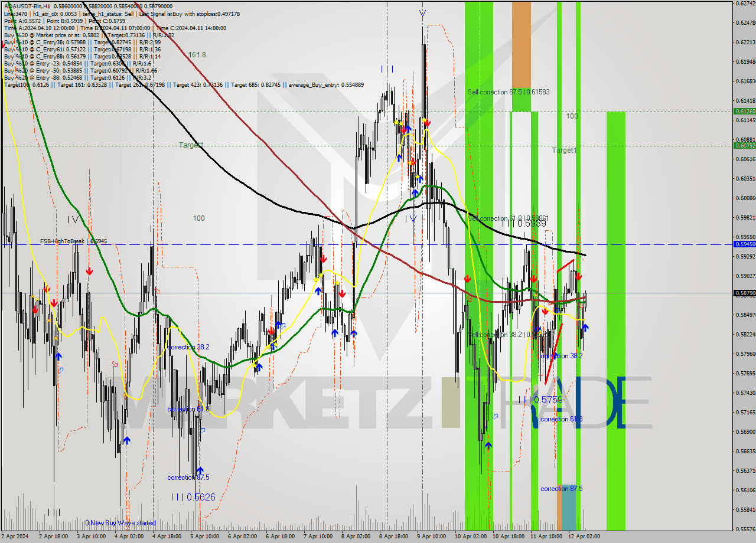Click the '0 New Buy Wave started' label
This screenshot has width=756, height=543.
tap(120, 523)
